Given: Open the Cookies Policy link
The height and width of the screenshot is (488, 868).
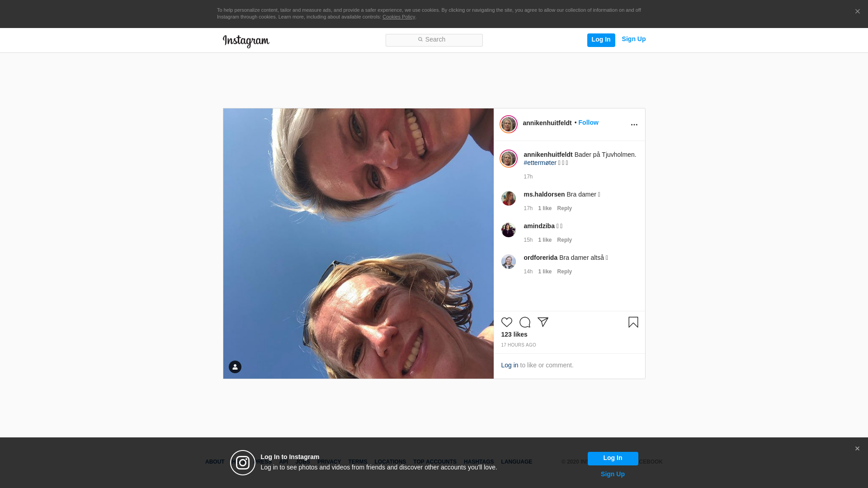Looking at the screenshot, I should coord(399,17).
